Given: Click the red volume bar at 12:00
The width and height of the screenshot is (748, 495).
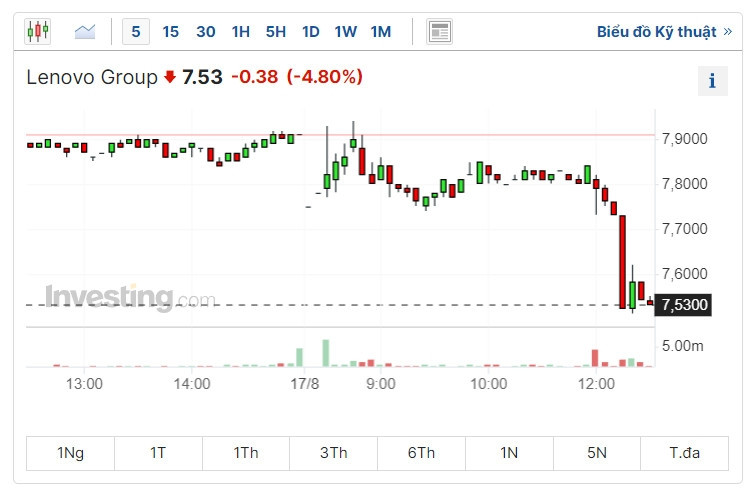Looking at the screenshot, I should click(595, 358).
